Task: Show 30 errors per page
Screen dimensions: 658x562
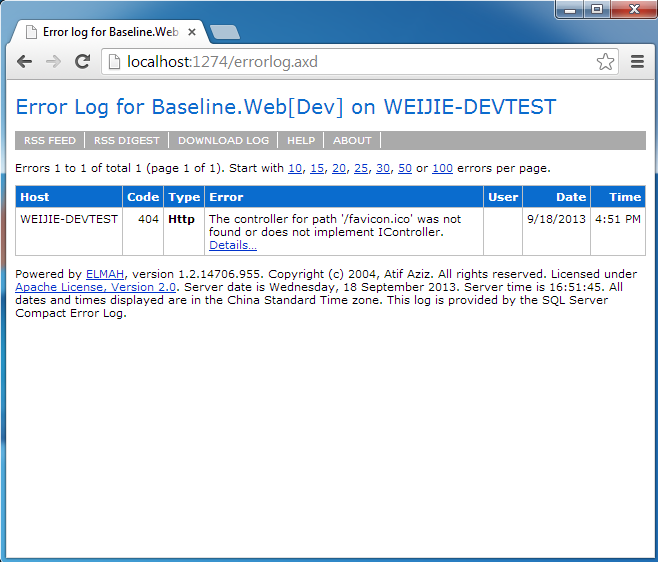Action: click(x=383, y=168)
